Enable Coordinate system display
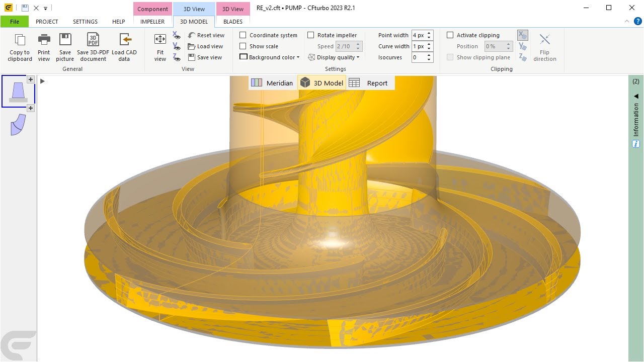The width and height of the screenshot is (644, 362). click(243, 35)
